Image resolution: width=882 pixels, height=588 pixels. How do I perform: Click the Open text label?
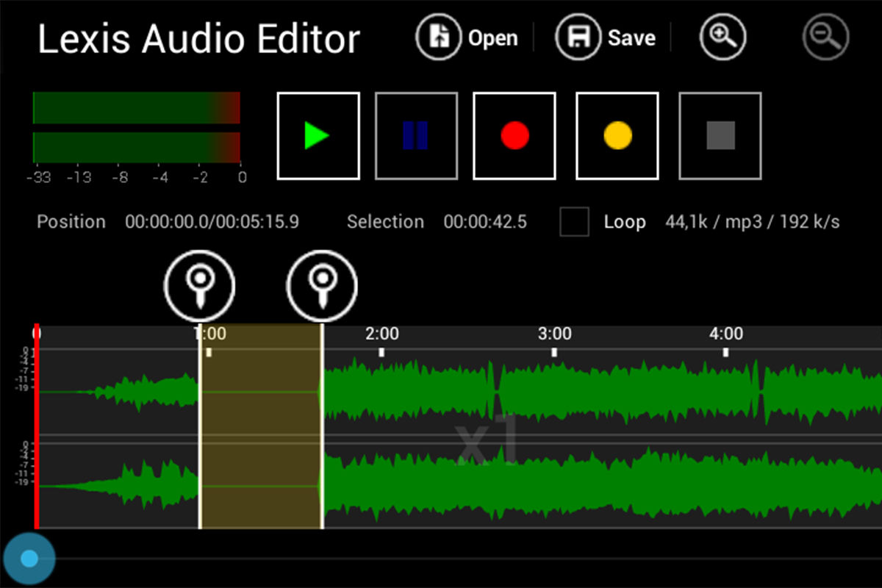click(x=492, y=38)
